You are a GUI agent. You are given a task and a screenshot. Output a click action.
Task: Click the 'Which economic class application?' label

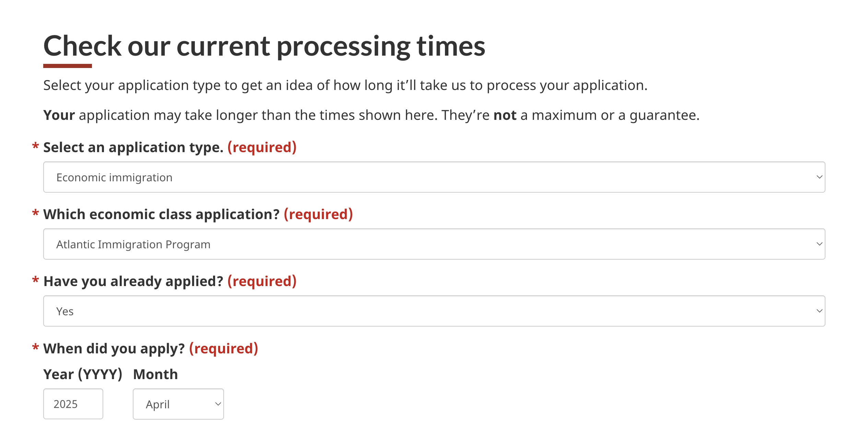pyautogui.click(x=161, y=214)
